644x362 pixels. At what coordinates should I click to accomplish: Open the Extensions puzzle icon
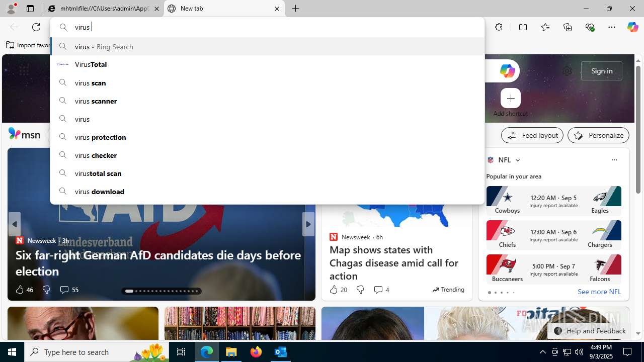point(499,27)
